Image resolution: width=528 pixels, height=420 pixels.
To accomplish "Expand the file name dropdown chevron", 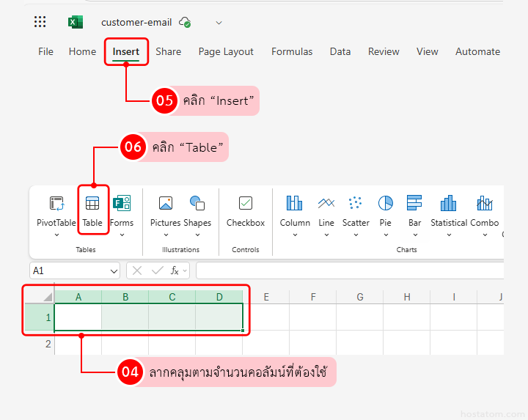I will pos(219,23).
